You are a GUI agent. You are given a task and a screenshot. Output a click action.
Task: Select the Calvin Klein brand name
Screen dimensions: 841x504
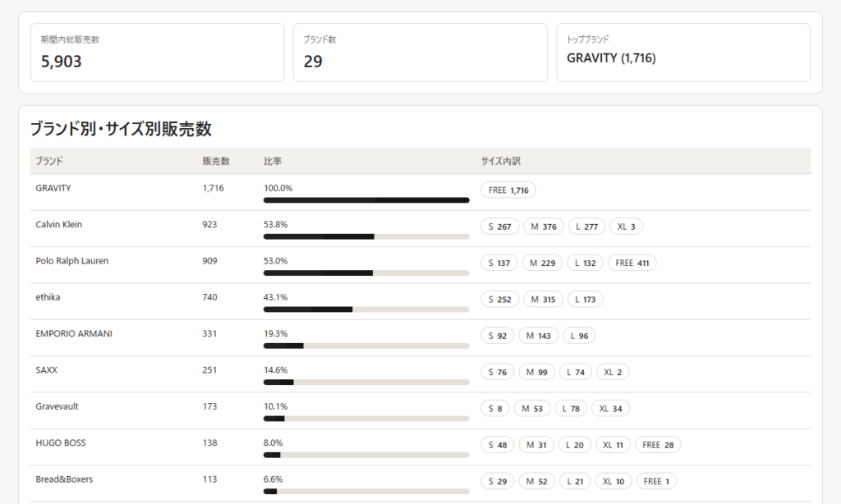click(x=59, y=225)
